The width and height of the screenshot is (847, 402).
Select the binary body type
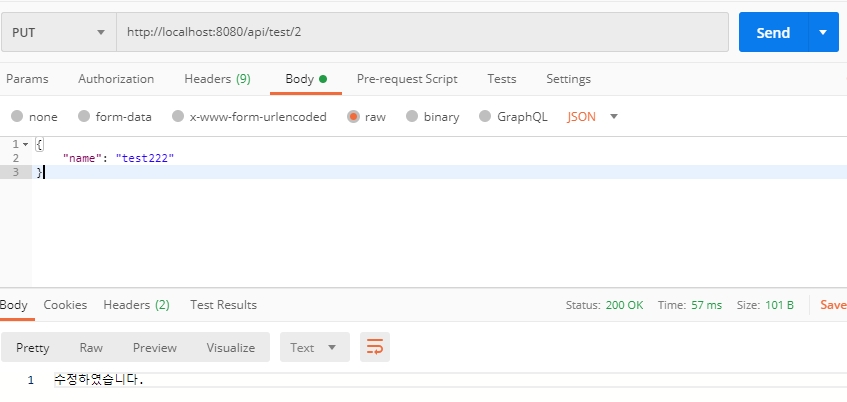click(x=433, y=117)
